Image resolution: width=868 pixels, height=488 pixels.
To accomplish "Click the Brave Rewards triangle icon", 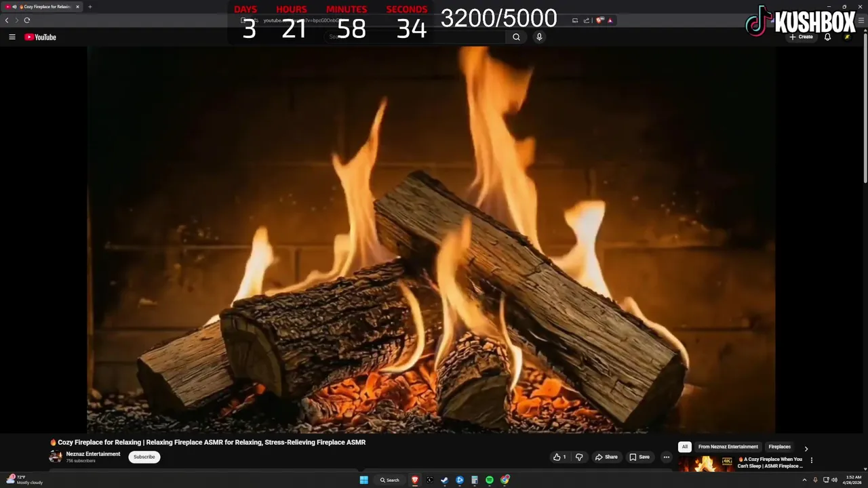I will (x=610, y=20).
